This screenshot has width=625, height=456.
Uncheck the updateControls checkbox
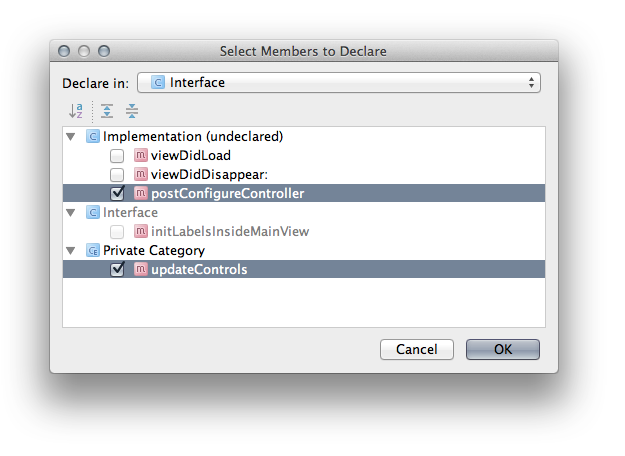coord(117,269)
